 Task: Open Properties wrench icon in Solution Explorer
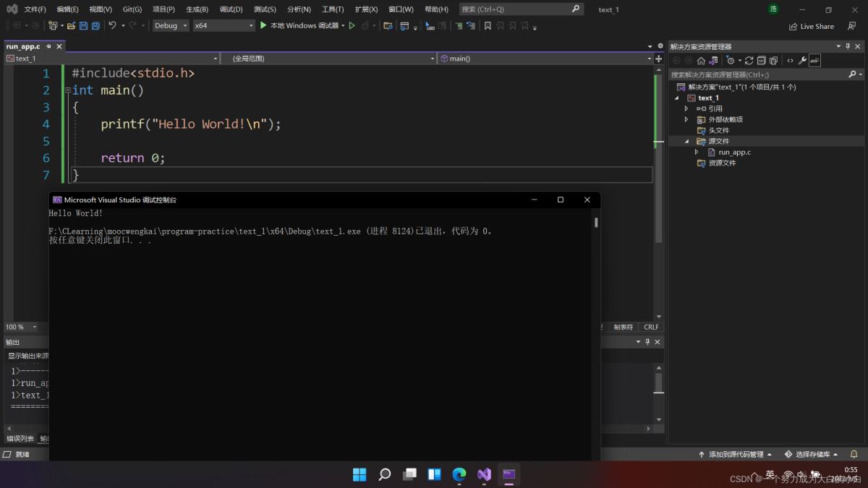pyautogui.click(x=802, y=61)
